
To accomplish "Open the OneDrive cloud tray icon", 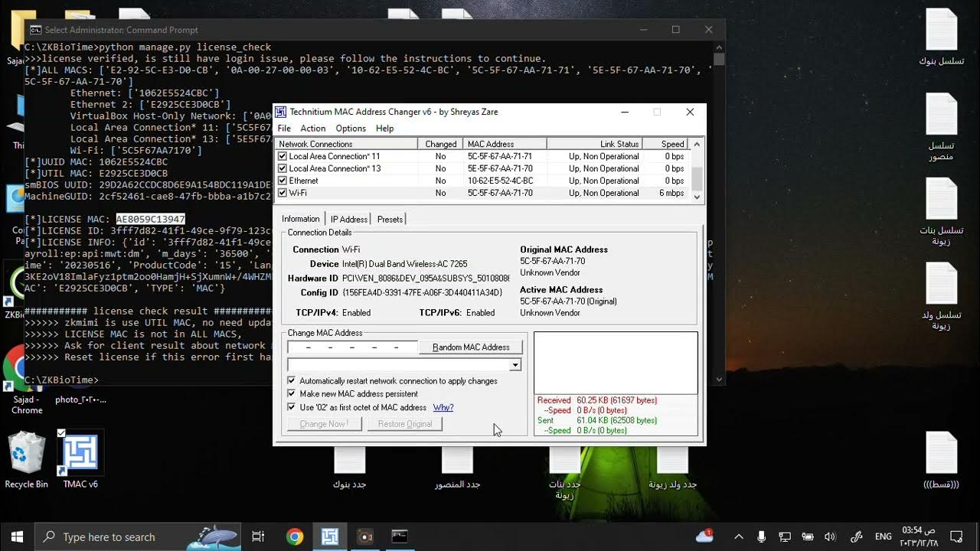I will [x=704, y=536].
